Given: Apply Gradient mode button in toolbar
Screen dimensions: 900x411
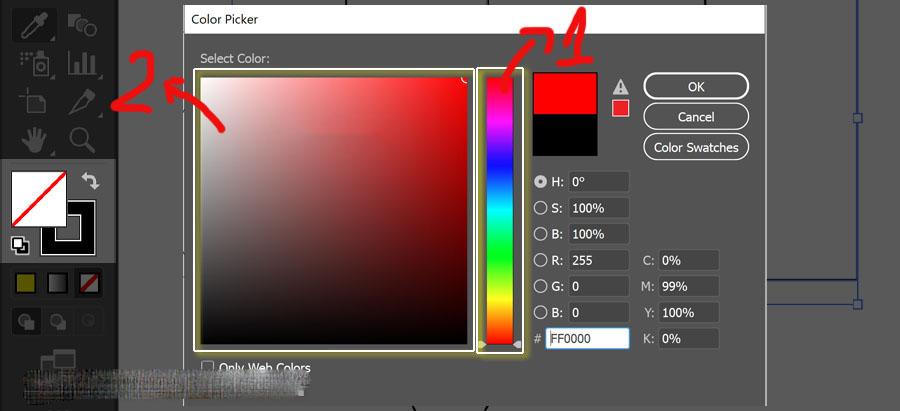Looking at the screenshot, I should (57, 283).
